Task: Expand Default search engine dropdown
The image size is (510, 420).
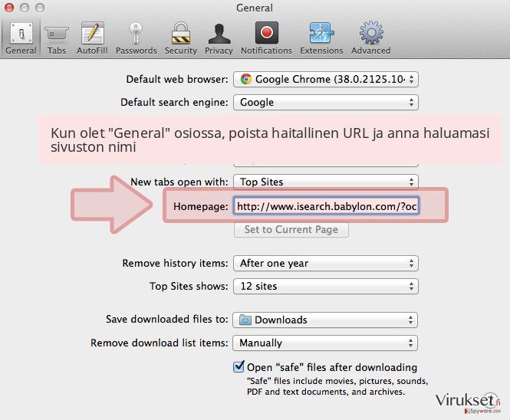Action: coord(326,103)
